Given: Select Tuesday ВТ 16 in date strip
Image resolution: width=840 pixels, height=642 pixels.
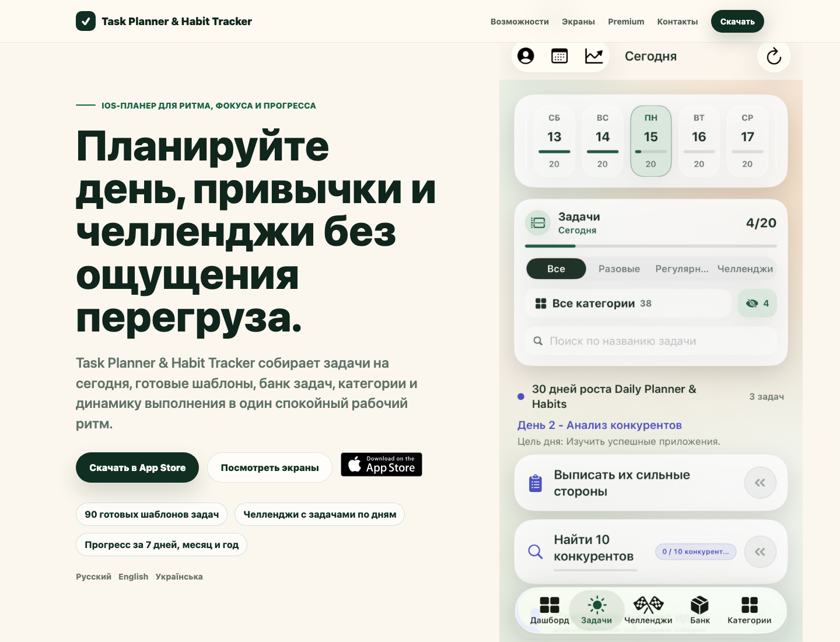Looking at the screenshot, I should pos(699,141).
